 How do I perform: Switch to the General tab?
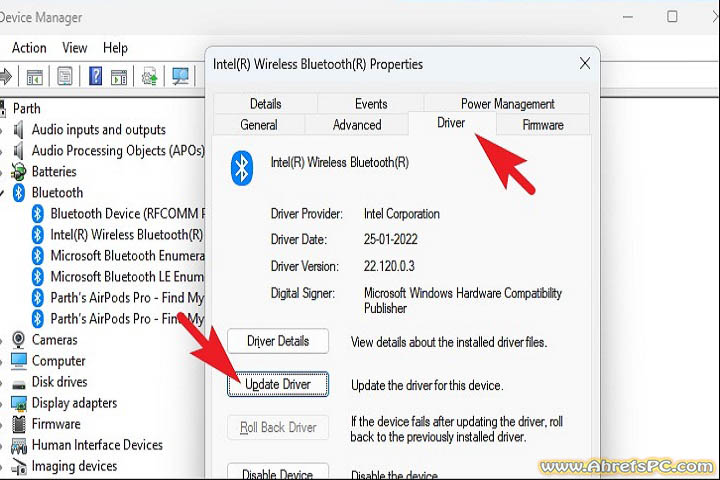point(259,125)
